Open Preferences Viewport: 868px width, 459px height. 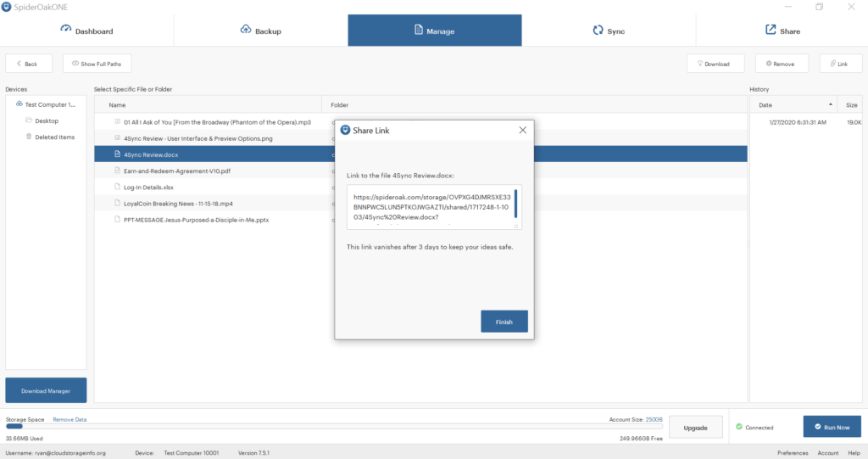click(793, 453)
